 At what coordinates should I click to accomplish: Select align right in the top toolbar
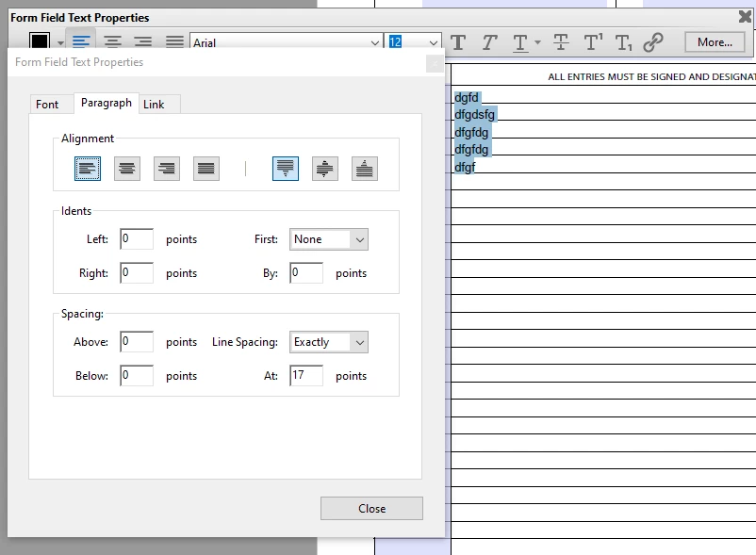point(143,41)
